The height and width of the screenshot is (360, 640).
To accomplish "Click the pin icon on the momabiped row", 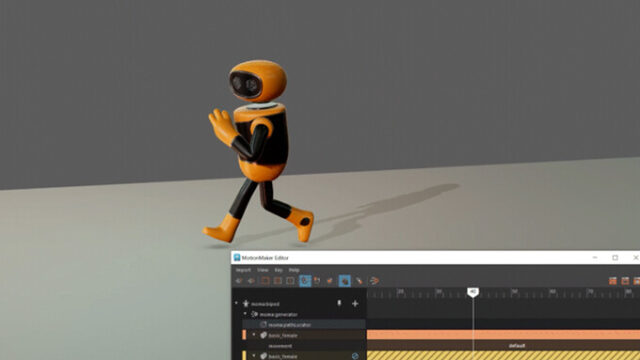I will tap(339, 303).
